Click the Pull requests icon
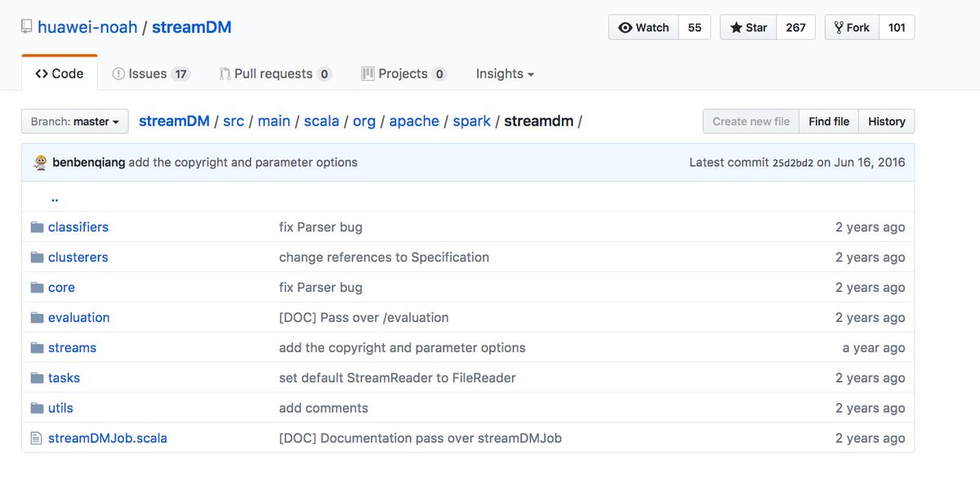Image resolution: width=980 pixels, height=492 pixels. click(x=225, y=74)
